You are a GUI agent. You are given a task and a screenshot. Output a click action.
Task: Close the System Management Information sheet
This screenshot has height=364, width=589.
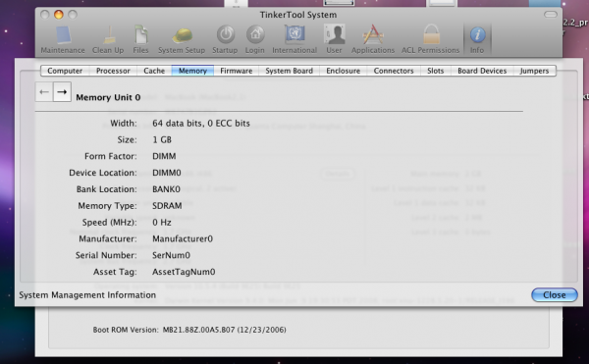click(x=555, y=295)
